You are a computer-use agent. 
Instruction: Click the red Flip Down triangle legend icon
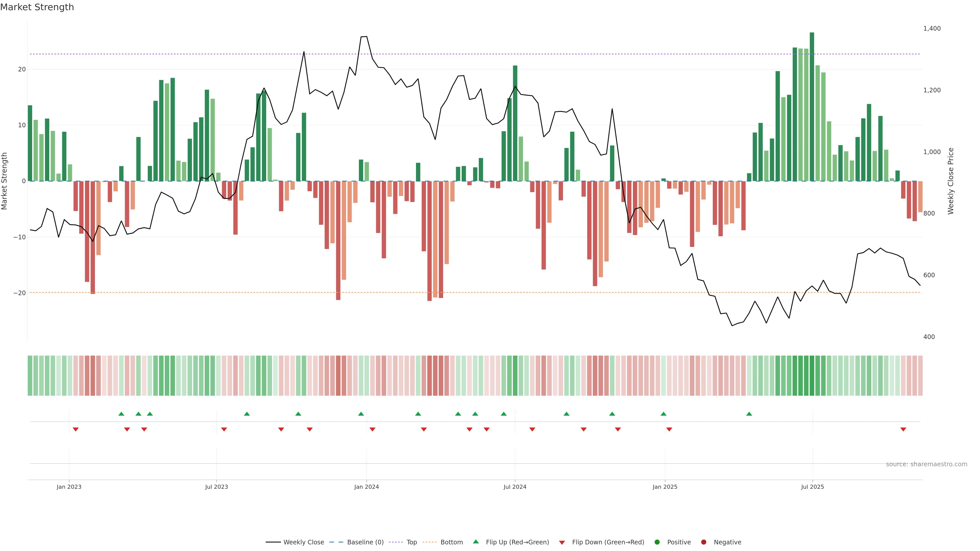(562, 543)
